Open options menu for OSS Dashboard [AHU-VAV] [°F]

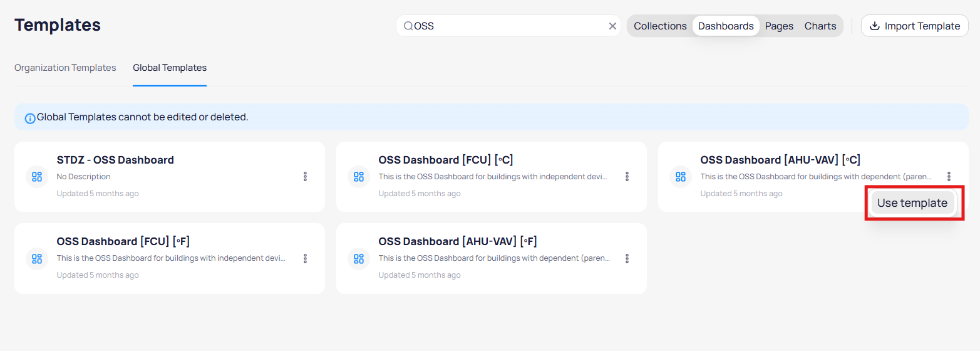coord(627,258)
